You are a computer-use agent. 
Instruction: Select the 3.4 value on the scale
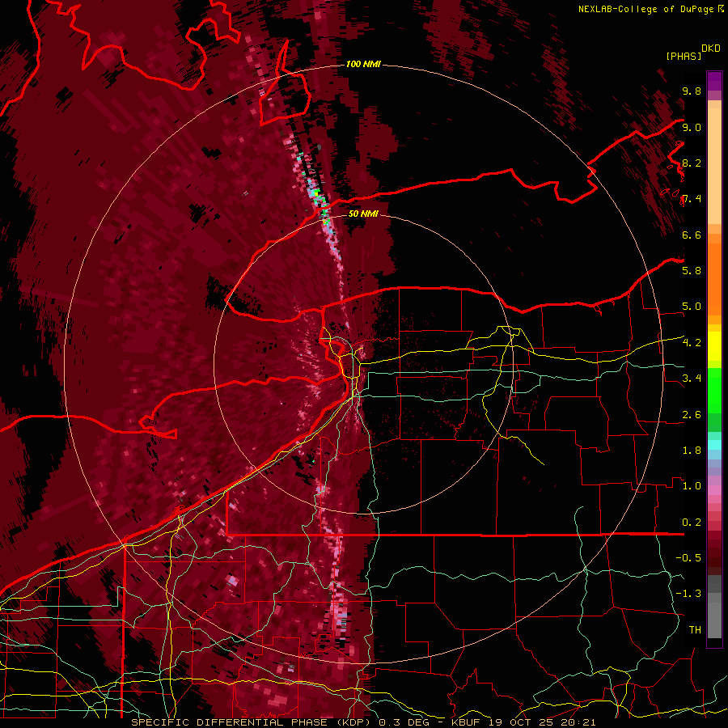click(x=692, y=379)
